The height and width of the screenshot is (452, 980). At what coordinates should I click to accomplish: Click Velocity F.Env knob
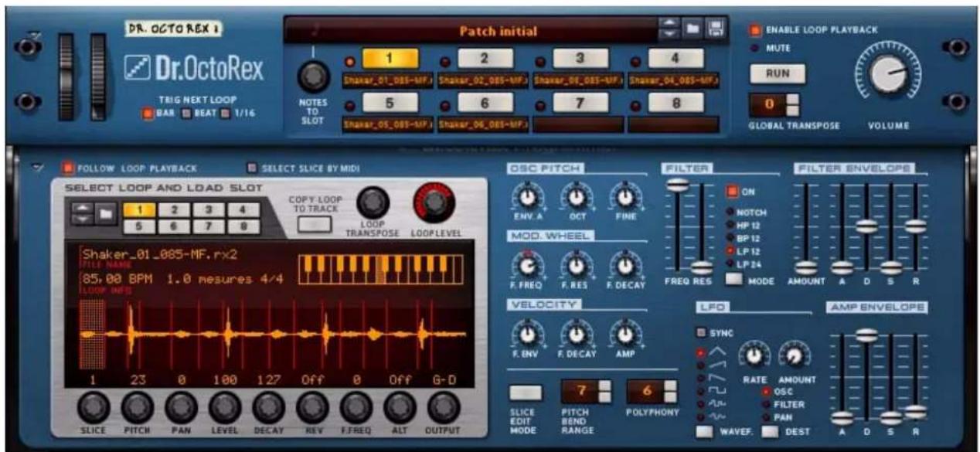click(527, 335)
